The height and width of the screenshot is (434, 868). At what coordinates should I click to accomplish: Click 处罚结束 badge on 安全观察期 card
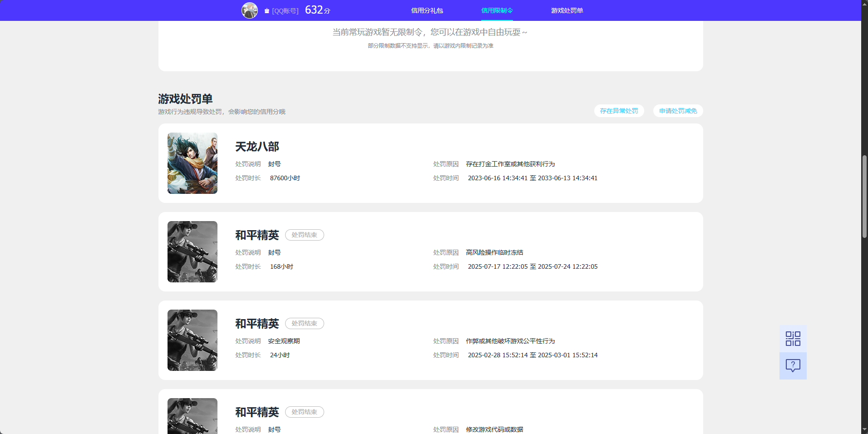click(304, 323)
